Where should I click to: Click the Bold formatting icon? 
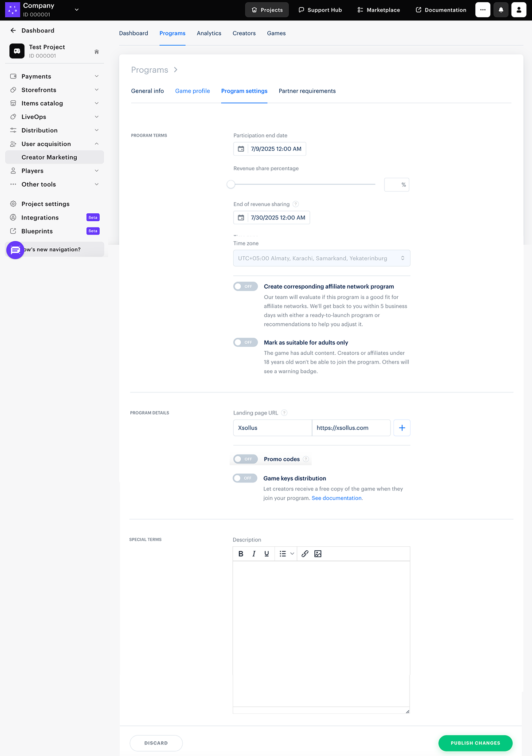coord(241,554)
